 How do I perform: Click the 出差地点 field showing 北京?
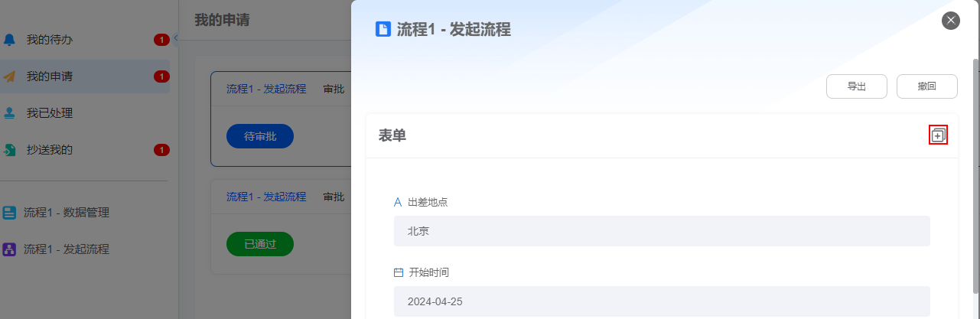click(x=662, y=231)
